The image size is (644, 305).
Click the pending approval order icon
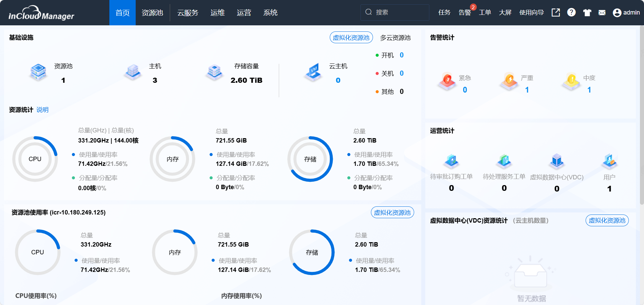click(451, 161)
